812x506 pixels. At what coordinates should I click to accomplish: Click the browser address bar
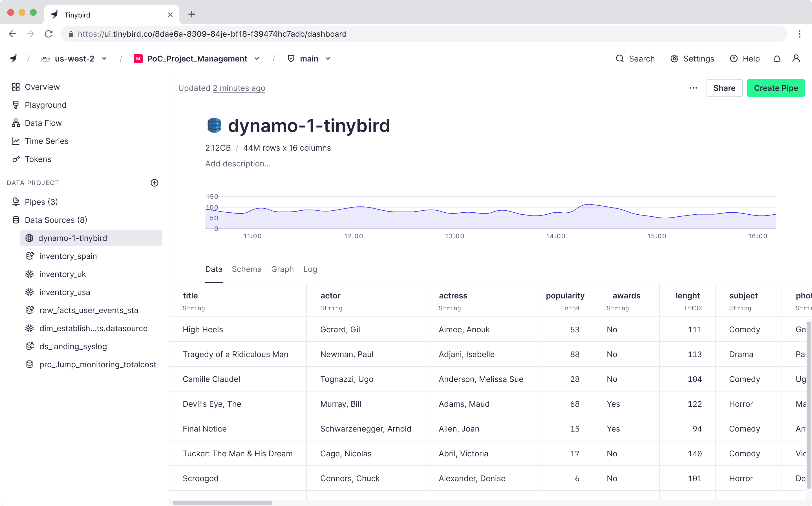point(423,34)
